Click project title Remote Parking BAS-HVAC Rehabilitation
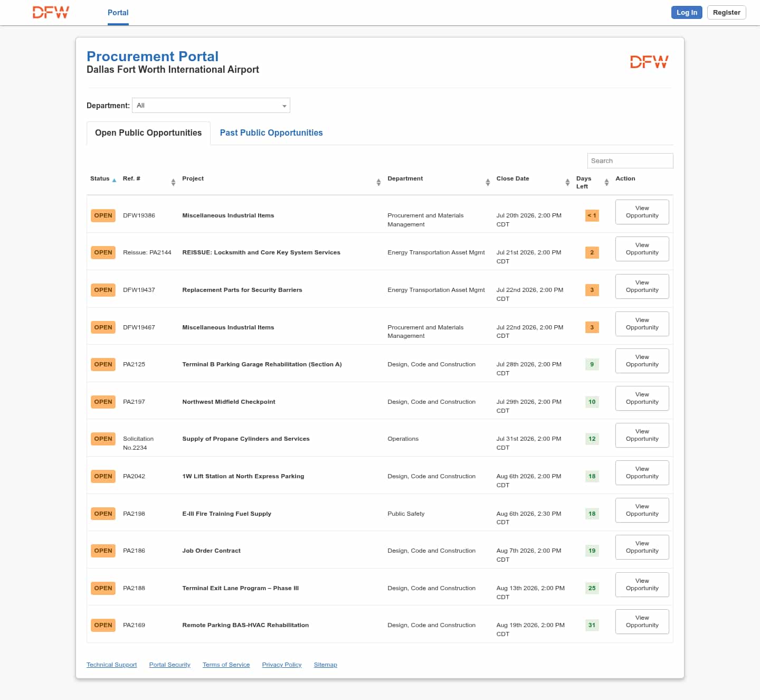This screenshot has width=760, height=700. point(245,625)
